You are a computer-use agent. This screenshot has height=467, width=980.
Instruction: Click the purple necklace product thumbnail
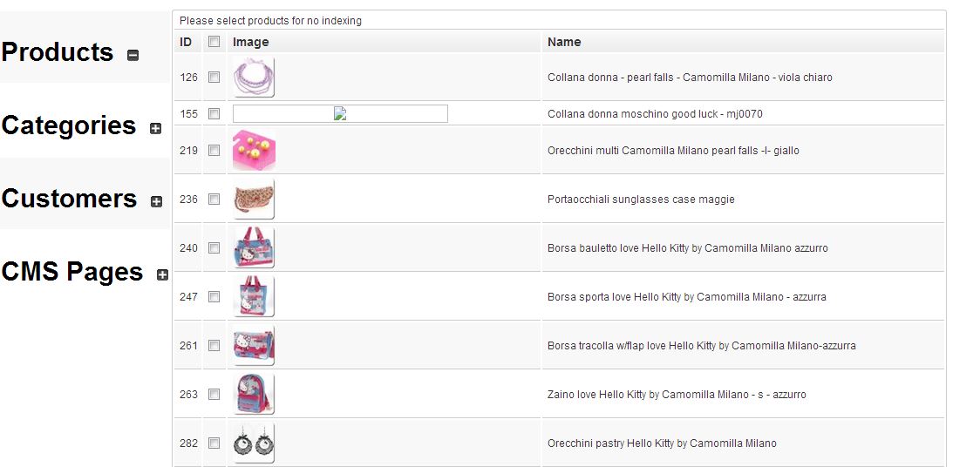(254, 78)
